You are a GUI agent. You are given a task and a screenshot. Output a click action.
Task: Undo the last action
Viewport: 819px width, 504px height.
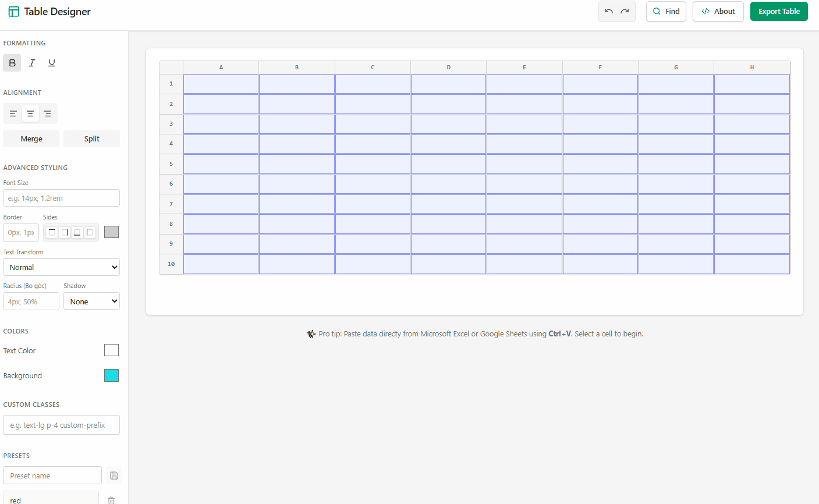click(x=609, y=11)
